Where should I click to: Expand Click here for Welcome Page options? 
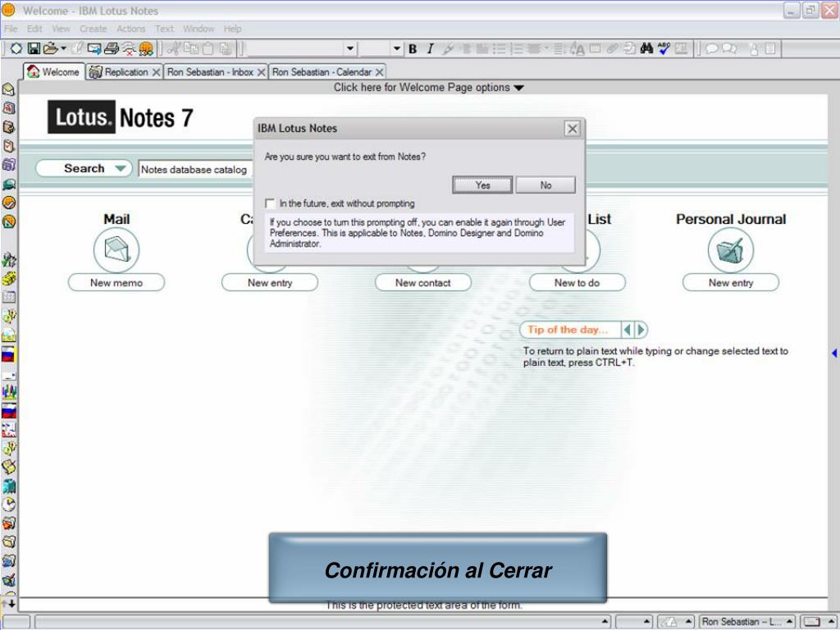(428, 87)
